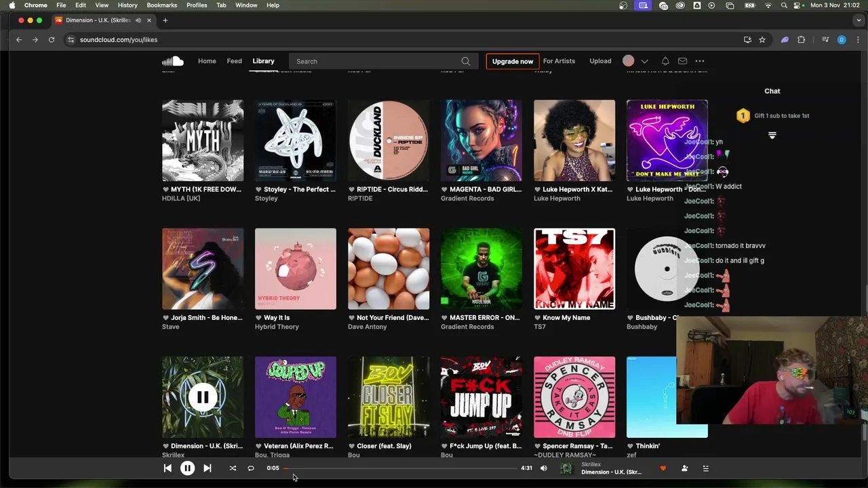
Task: Bookmark this page with the star icon
Action: pos(762,39)
